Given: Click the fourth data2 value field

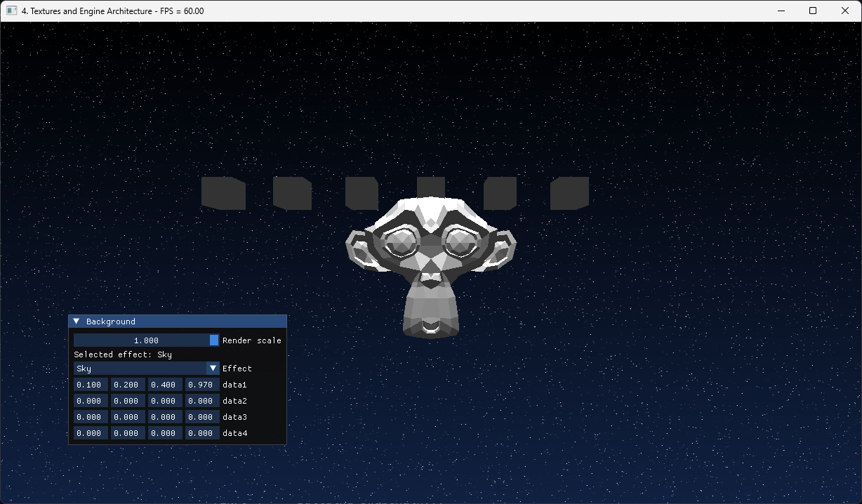Looking at the screenshot, I should (203, 401).
